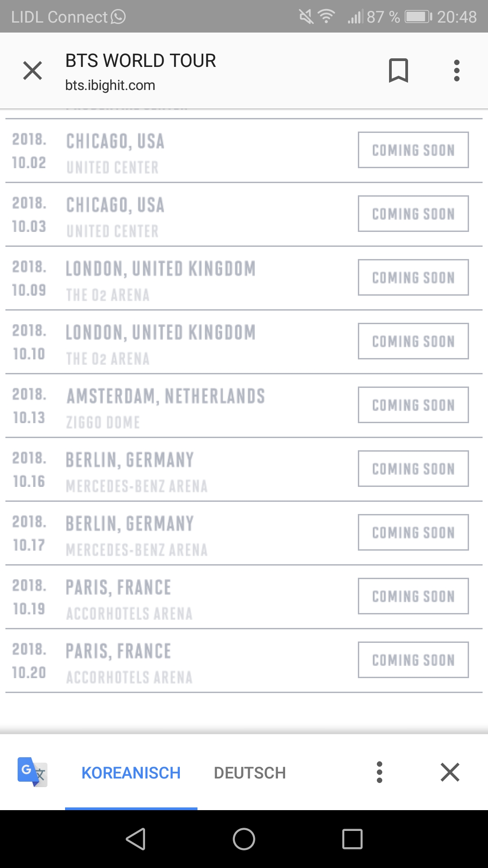Tap the bts.ibighit.com URL text

(110, 85)
